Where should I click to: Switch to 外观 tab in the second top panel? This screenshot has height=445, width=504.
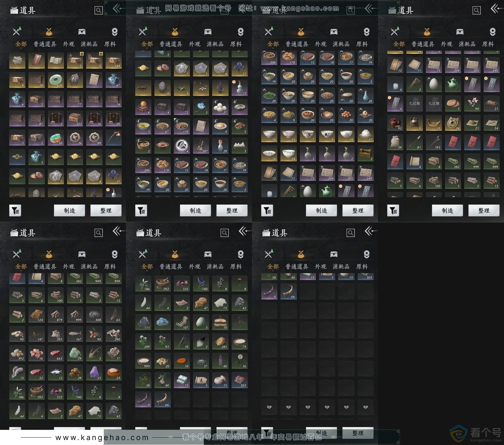tap(195, 44)
